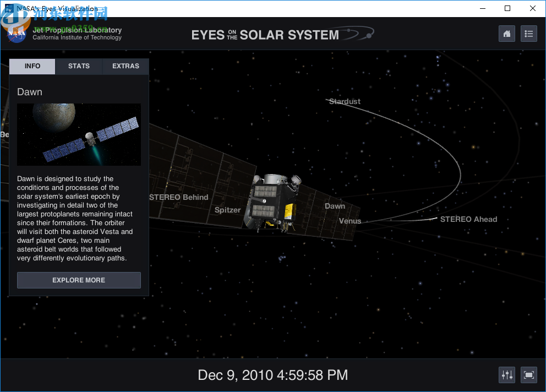Open the playback rate sliders icon
This screenshot has height=392, width=546.
pos(506,374)
